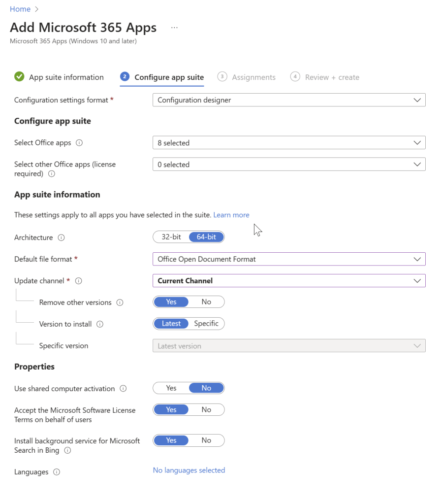This screenshot has height=504, width=442.
Task: Set Remove other versions to No
Action: [206, 302]
